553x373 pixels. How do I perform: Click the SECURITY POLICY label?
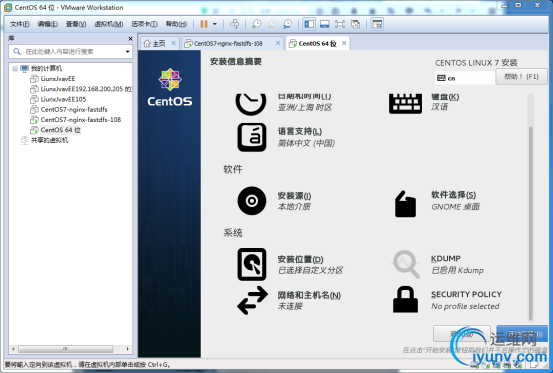466,294
